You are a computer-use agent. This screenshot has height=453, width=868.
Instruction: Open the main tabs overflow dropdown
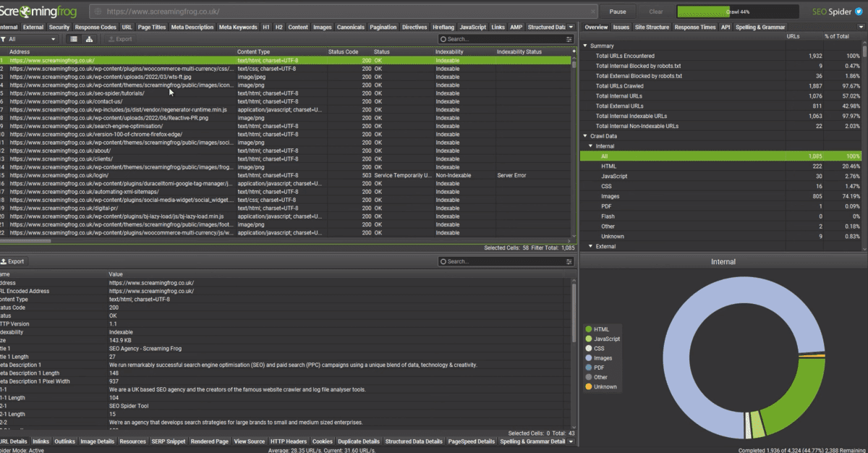coord(571,27)
